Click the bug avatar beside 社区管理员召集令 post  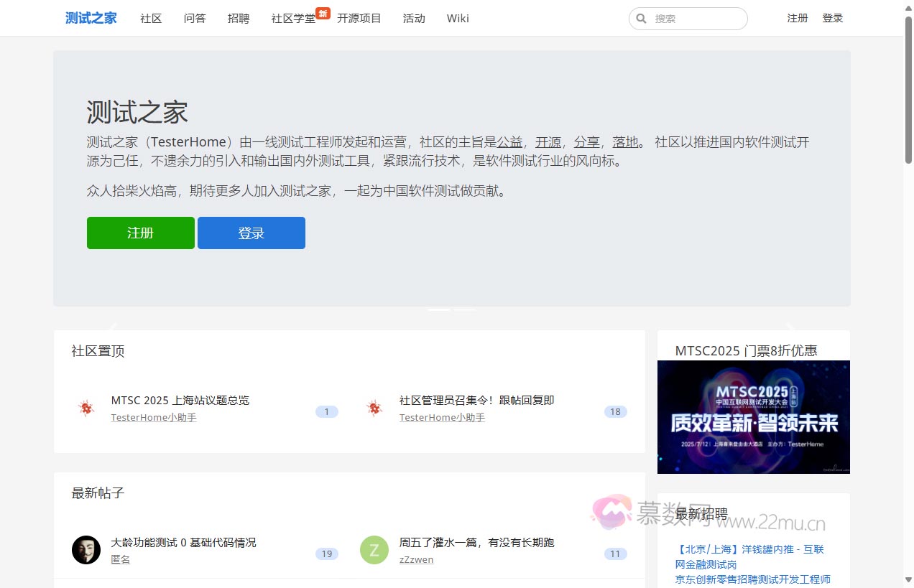(x=374, y=409)
